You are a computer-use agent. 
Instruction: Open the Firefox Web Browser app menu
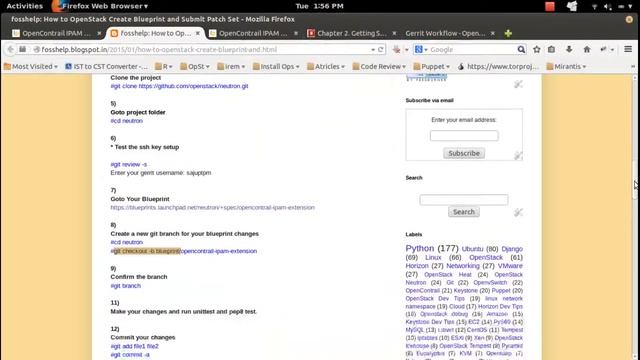click(100, 6)
